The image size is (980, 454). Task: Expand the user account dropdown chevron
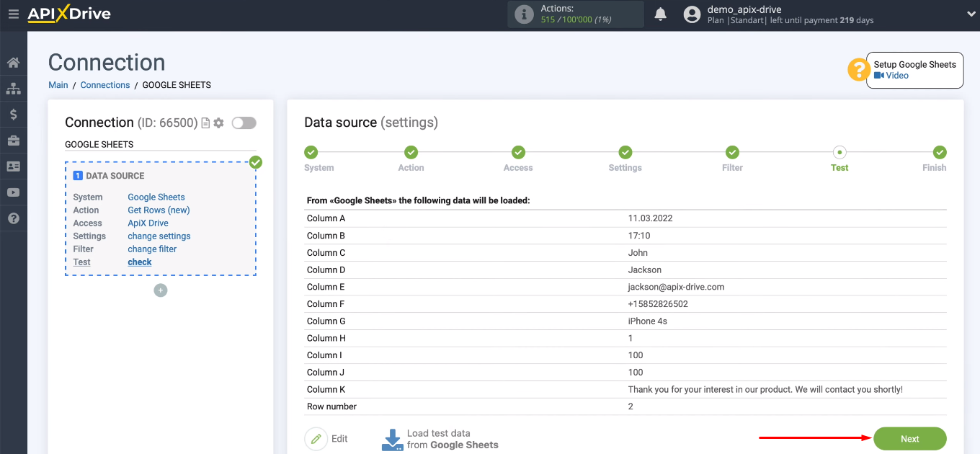[x=971, y=14]
